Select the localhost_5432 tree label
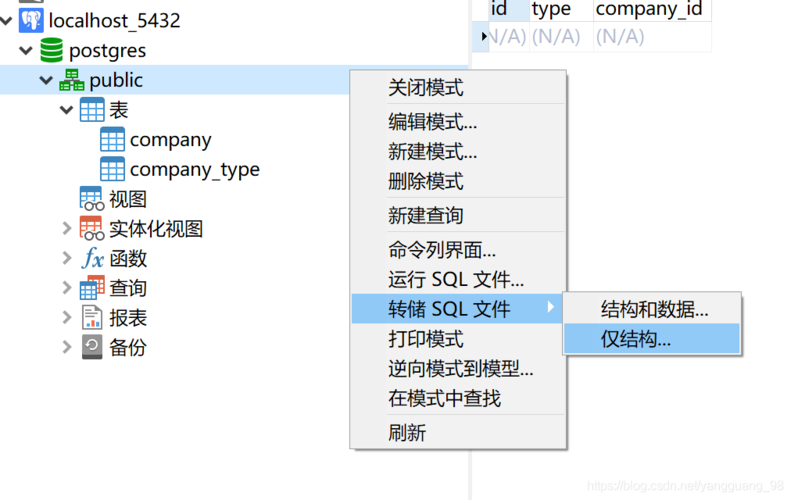The image size is (791, 500). pyautogui.click(x=114, y=21)
